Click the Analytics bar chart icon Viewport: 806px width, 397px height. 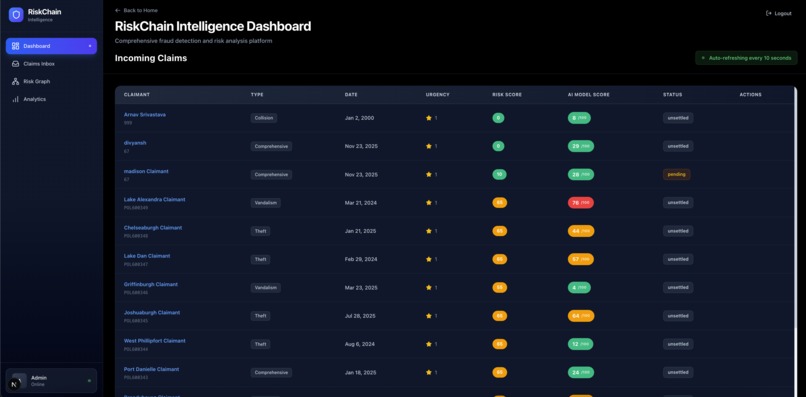(x=15, y=99)
